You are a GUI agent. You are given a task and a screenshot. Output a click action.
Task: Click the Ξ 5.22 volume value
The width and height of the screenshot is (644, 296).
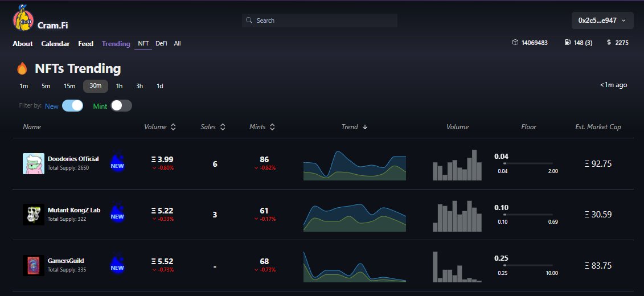point(162,211)
